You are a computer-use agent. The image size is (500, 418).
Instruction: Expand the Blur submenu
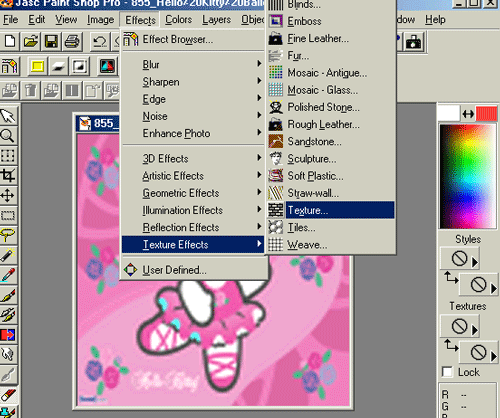tap(193, 64)
